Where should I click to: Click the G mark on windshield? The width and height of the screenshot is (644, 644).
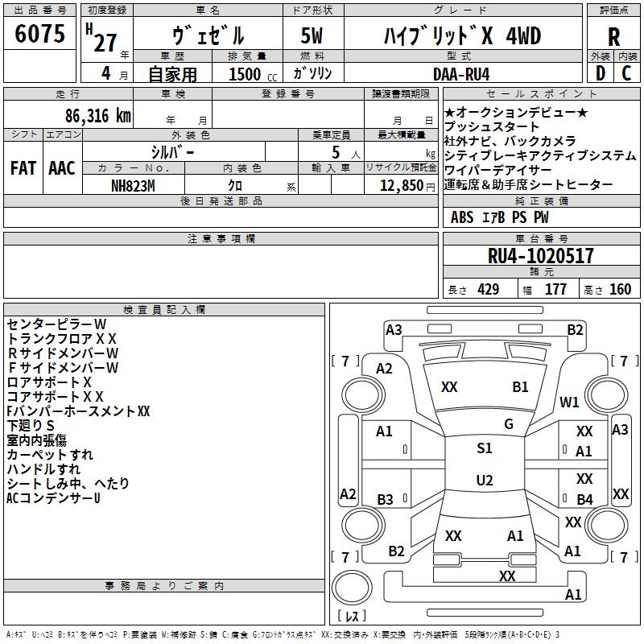point(509,423)
